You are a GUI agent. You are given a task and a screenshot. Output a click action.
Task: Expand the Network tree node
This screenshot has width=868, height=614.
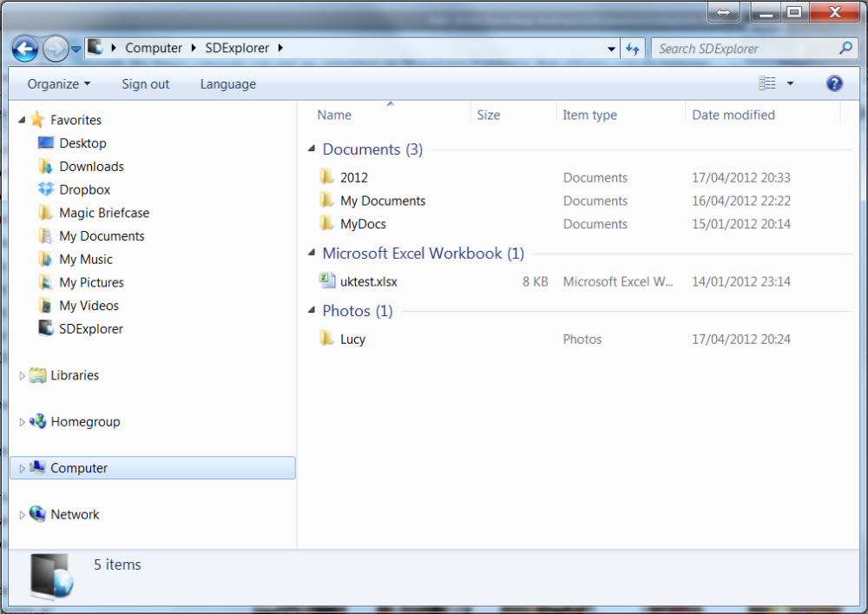[23, 516]
